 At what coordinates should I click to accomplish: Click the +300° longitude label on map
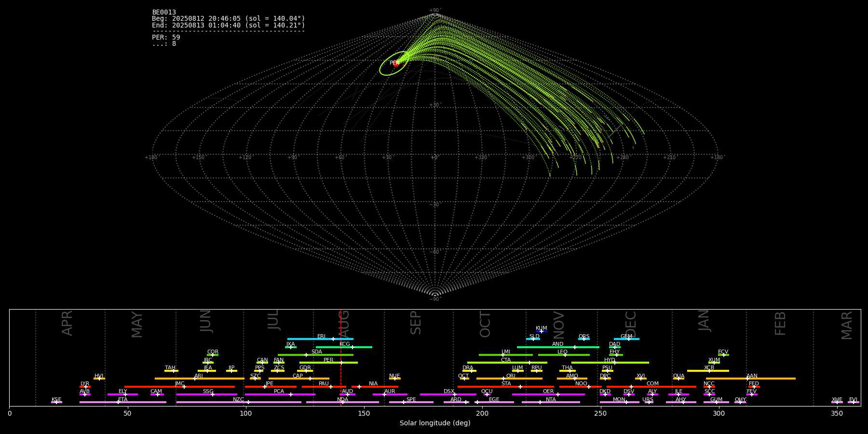coord(528,157)
